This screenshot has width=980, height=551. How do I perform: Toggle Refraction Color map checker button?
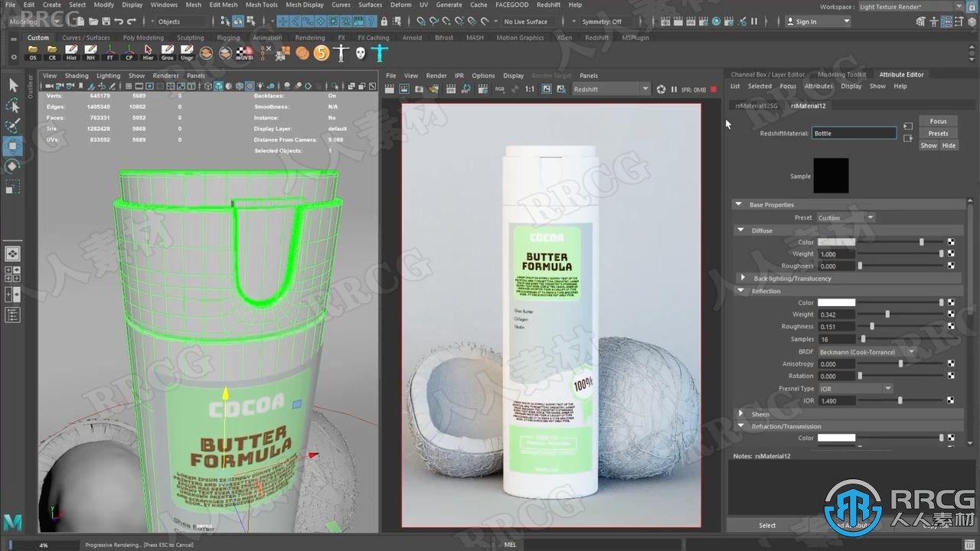coord(951,438)
